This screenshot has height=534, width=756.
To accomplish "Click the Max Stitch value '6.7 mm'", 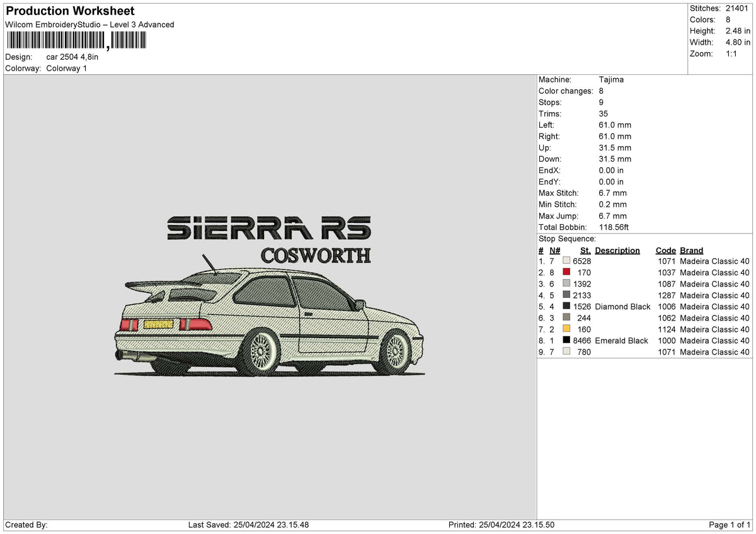I will click(x=612, y=193).
